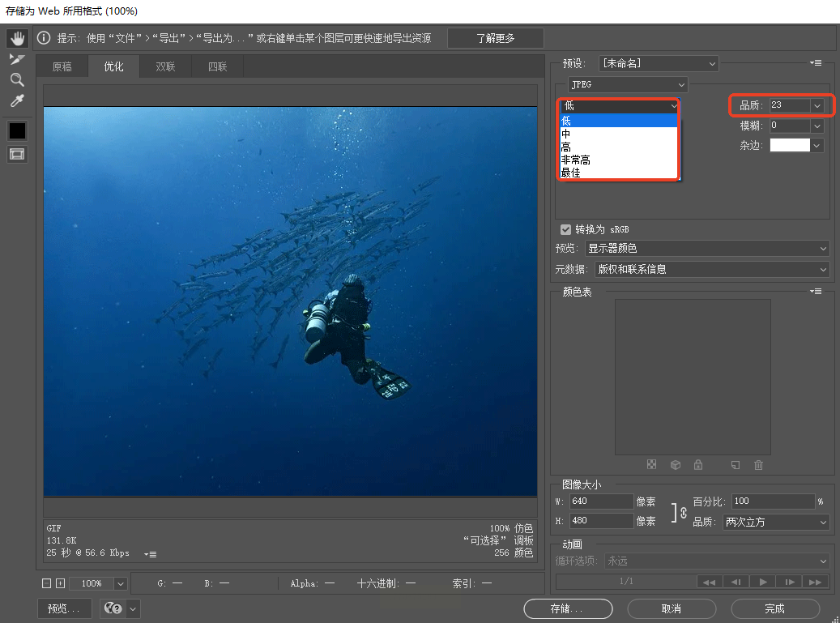Select the Eyedropper tool
The height and width of the screenshot is (623, 840).
[x=17, y=100]
